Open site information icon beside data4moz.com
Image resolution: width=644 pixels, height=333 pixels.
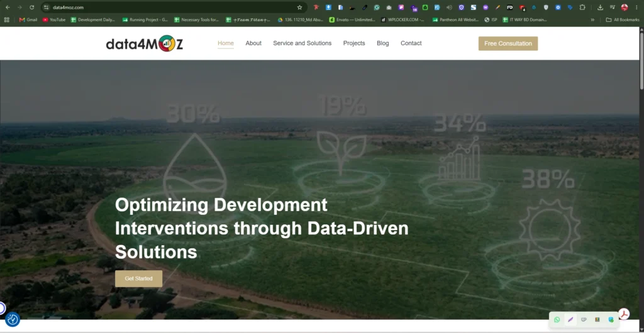(x=47, y=8)
